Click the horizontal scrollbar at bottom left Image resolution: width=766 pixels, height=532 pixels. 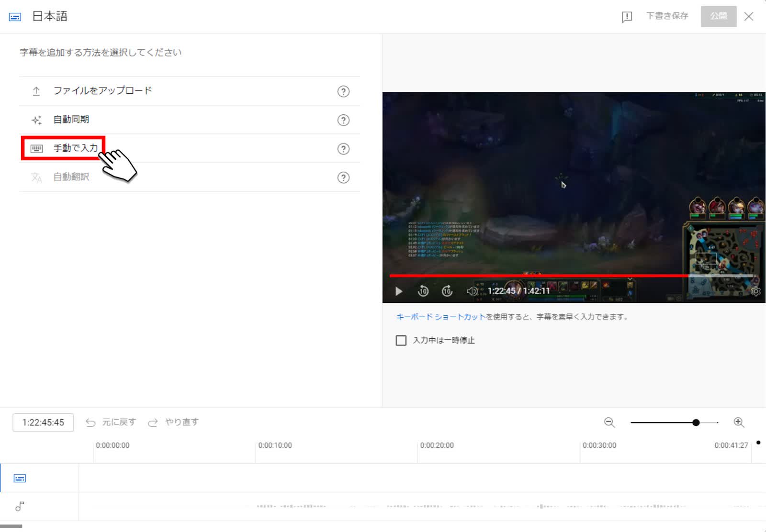(x=11, y=526)
